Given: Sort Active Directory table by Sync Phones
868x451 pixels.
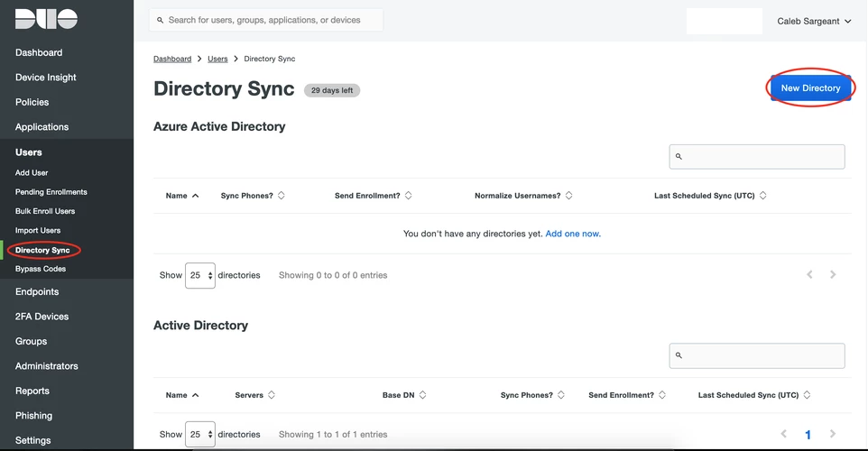Looking at the screenshot, I should 561,395.
